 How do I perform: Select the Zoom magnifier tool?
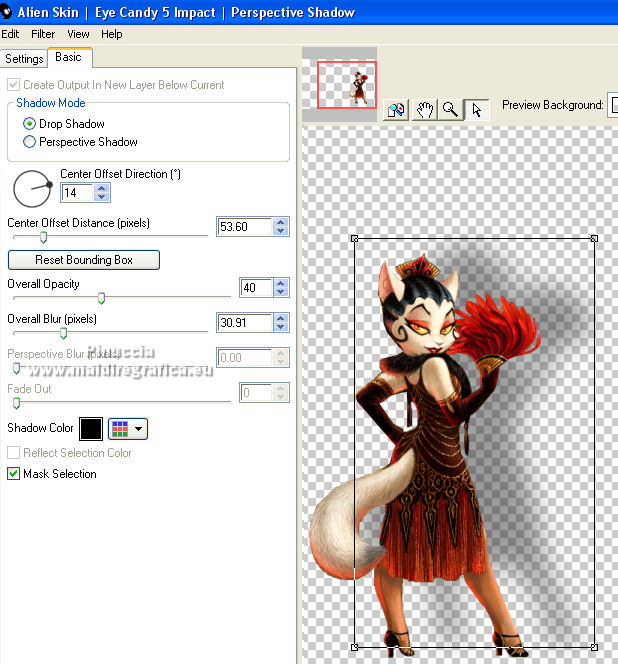(x=450, y=110)
